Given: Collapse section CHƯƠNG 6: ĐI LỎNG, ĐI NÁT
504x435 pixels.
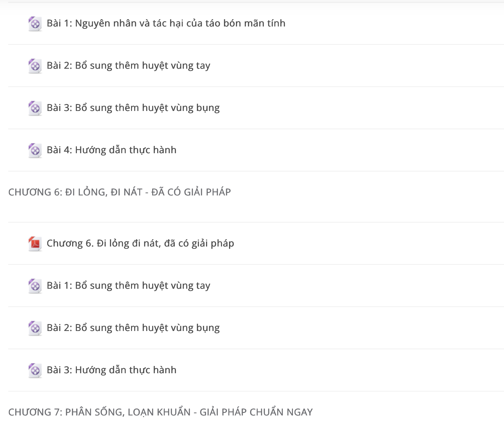Looking at the screenshot, I should coord(119,192).
